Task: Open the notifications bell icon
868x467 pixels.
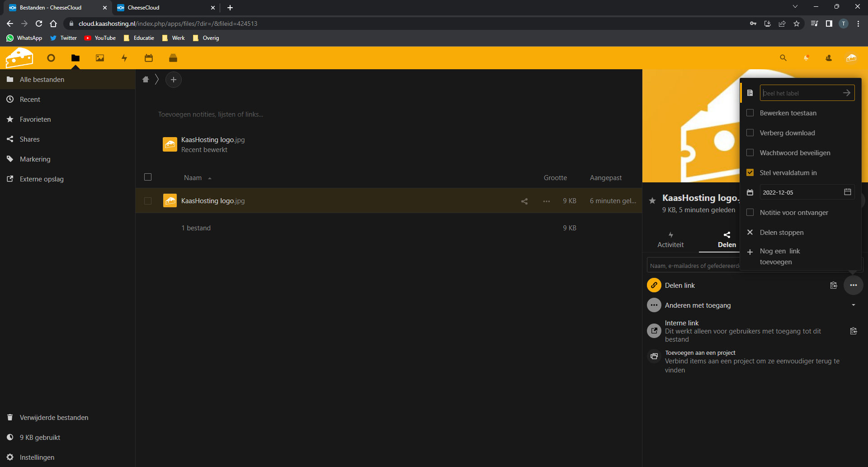Action: 806,58
